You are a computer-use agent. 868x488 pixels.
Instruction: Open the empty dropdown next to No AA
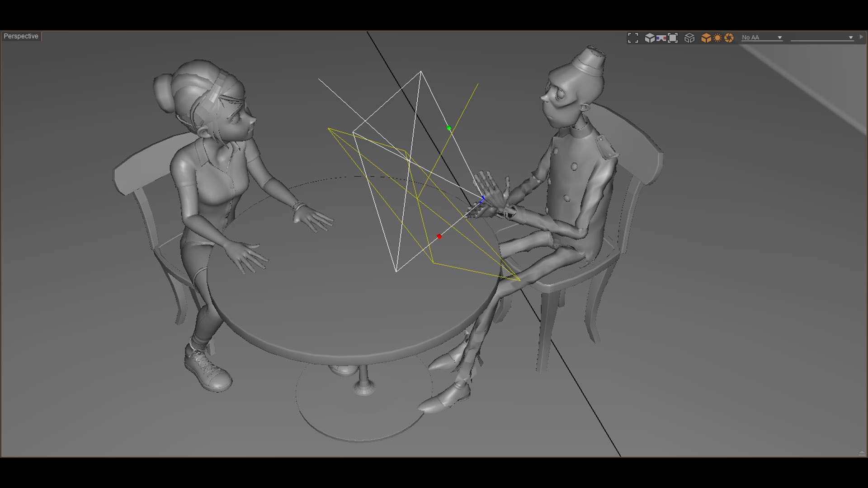tap(822, 38)
